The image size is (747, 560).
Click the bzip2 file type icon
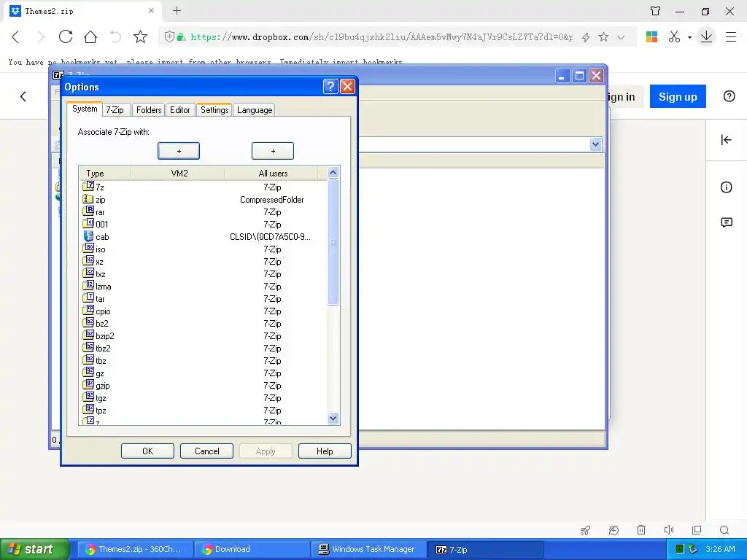(x=88, y=335)
